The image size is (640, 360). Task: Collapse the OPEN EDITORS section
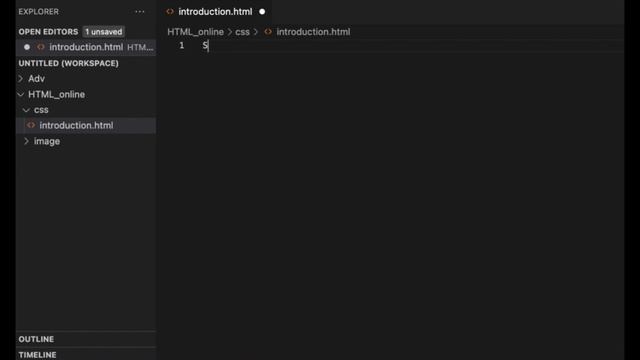tap(48, 32)
